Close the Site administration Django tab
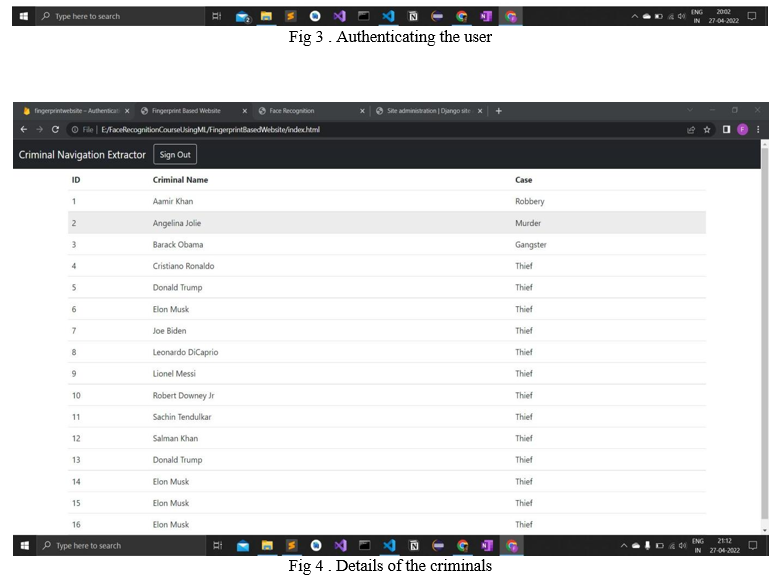This screenshot has width=778, height=577. point(480,111)
